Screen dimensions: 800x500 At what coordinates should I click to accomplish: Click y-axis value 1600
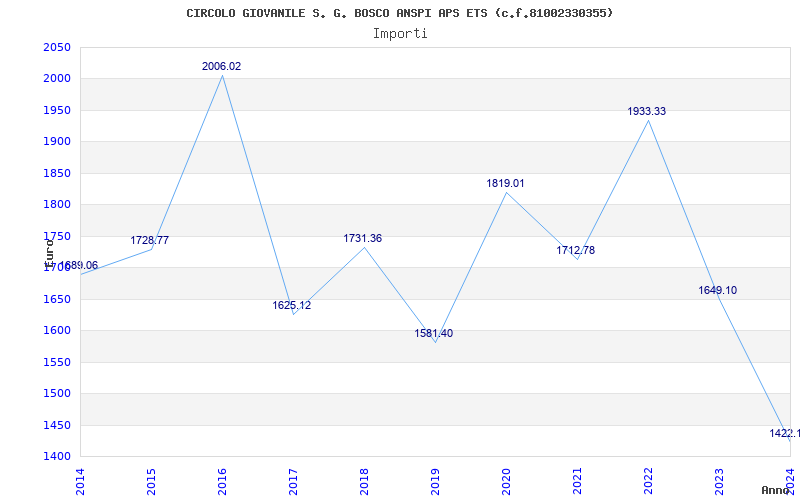[57, 331]
